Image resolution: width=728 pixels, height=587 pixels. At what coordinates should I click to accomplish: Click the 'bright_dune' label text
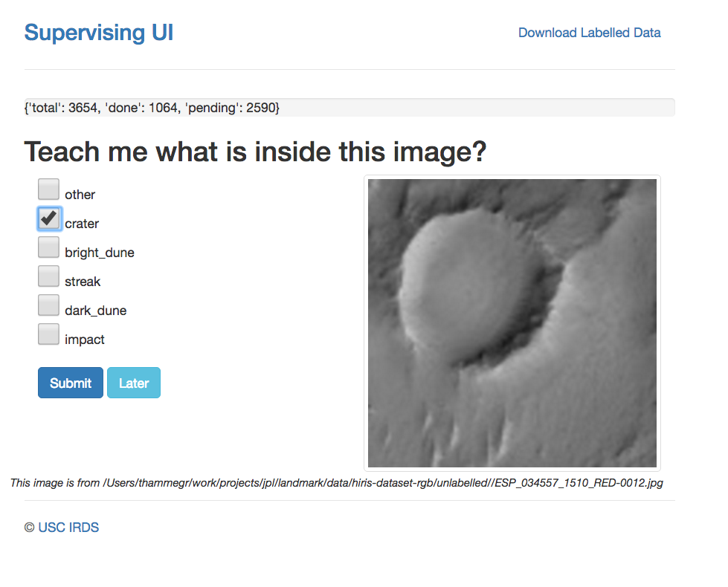(x=100, y=253)
